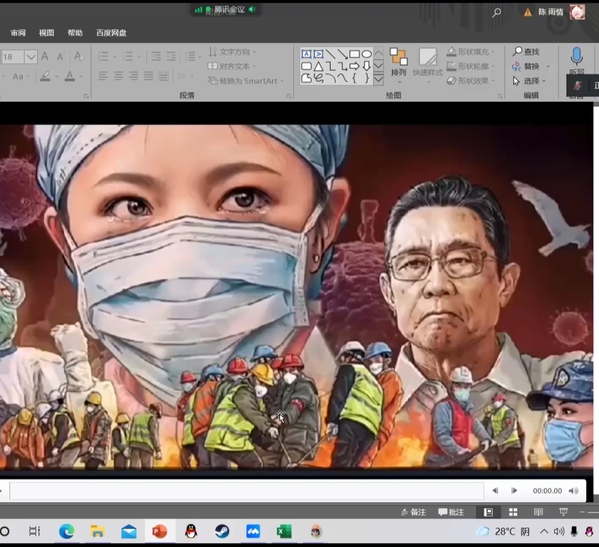Click 查找 to find text
The image size is (599, 547).
(x=526, y=51)
